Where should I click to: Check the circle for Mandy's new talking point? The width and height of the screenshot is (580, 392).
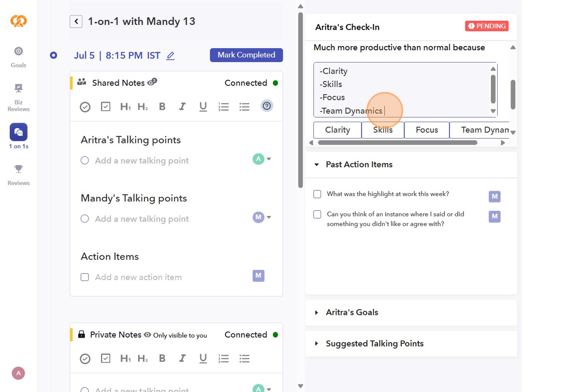[x=85, y=219]
